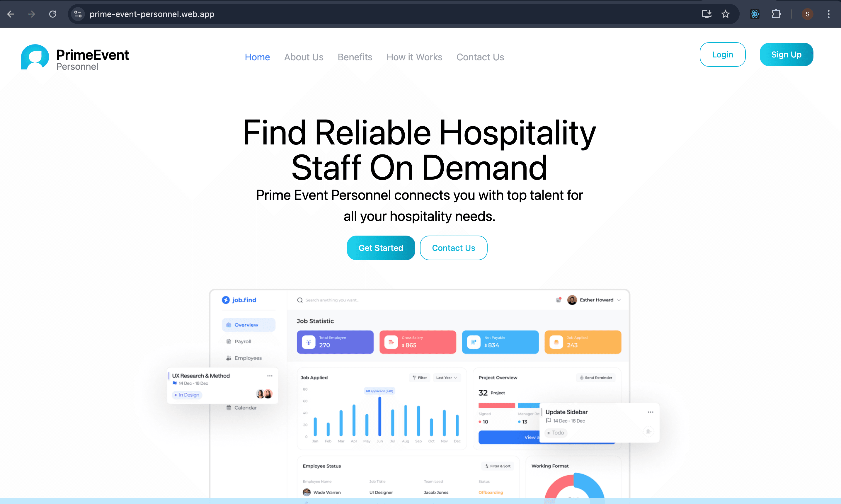
Task: Click the Get Started button
Action: point(381,248)
